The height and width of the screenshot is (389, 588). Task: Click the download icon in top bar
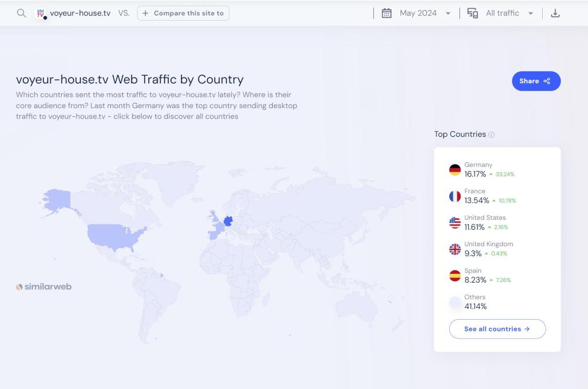[x=555, y=13]
